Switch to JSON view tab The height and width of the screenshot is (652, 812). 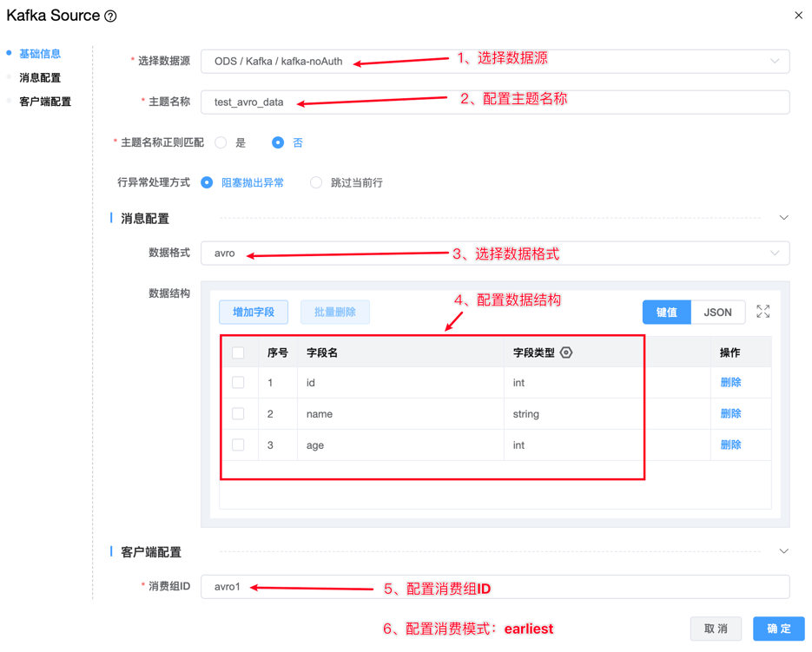717,313
